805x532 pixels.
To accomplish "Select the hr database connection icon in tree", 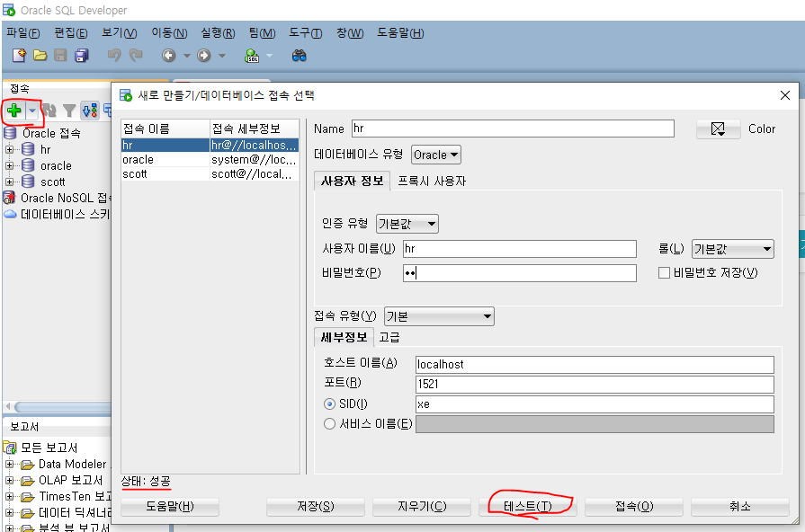I will coord(28,149).
